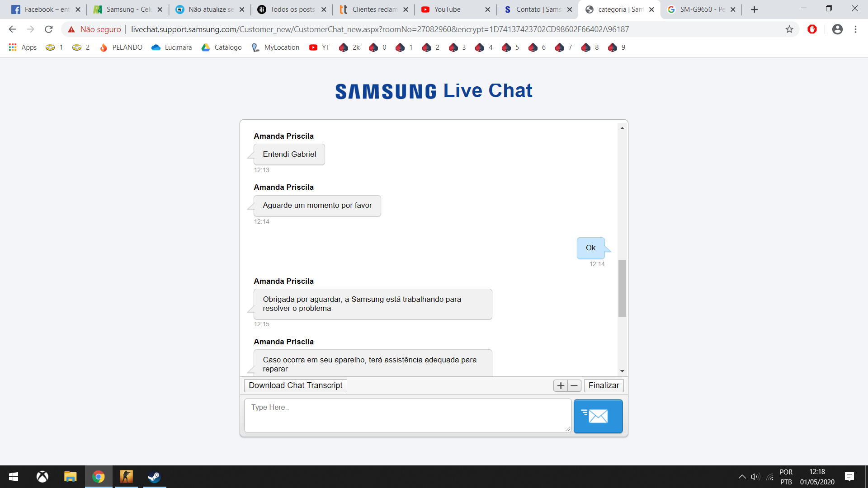Screen dimensions: 868x488
Task: Close the YouTube tab
Action: click(x=487, y=9)
